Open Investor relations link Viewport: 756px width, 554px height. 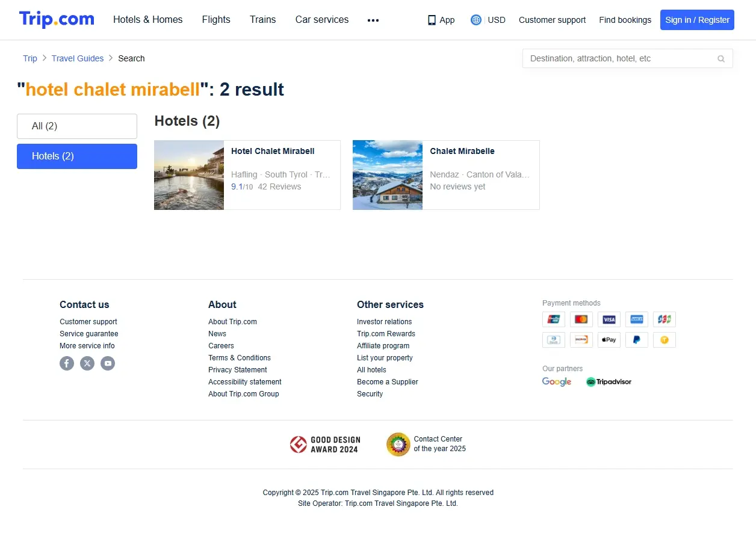385,322
